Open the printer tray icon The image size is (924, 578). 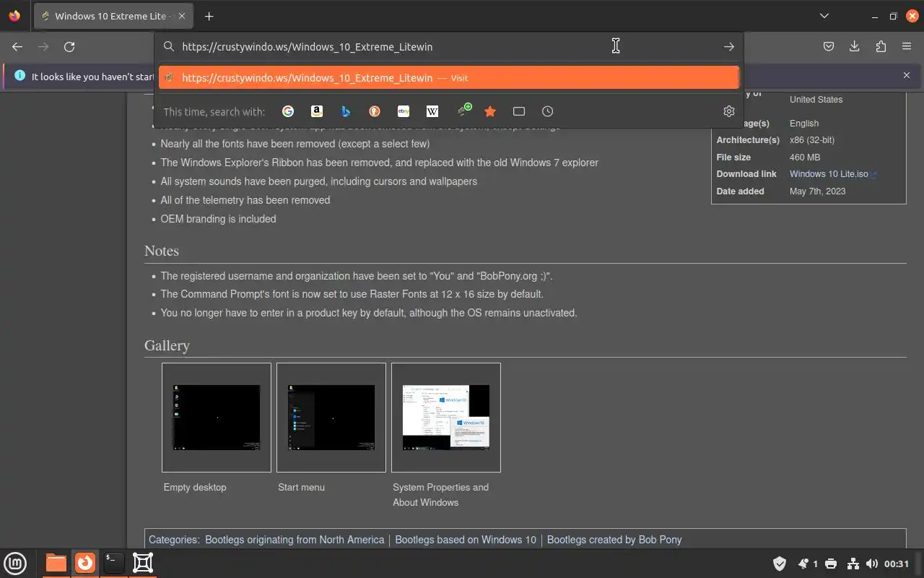831,564
